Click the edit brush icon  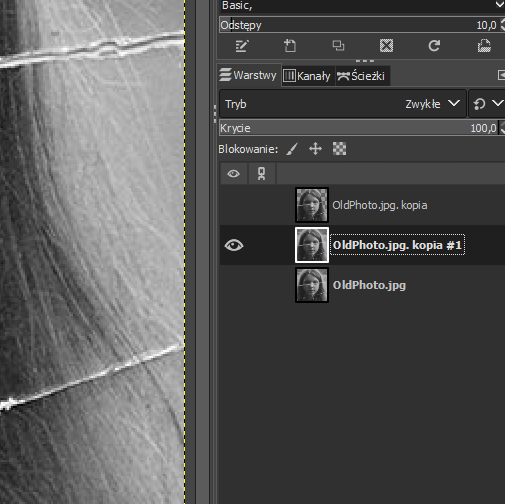click(x=242, y=46)
